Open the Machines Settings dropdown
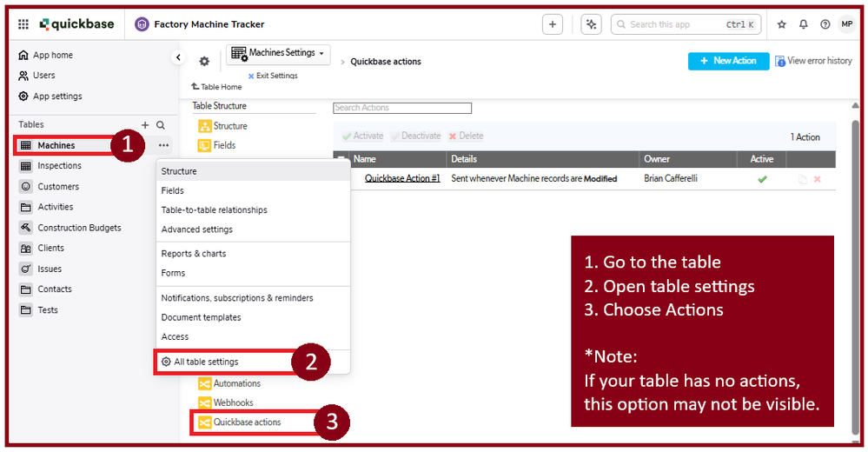The image size is (868, 452). coord(278,54)
